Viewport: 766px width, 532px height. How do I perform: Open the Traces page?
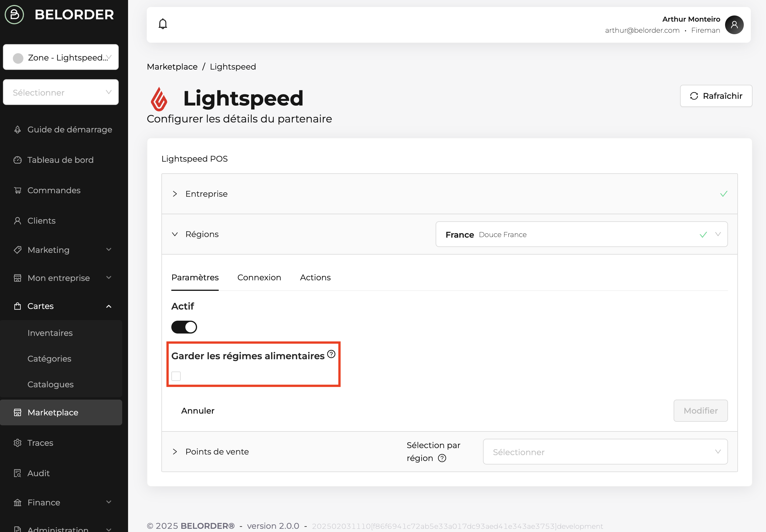[61, 443]
